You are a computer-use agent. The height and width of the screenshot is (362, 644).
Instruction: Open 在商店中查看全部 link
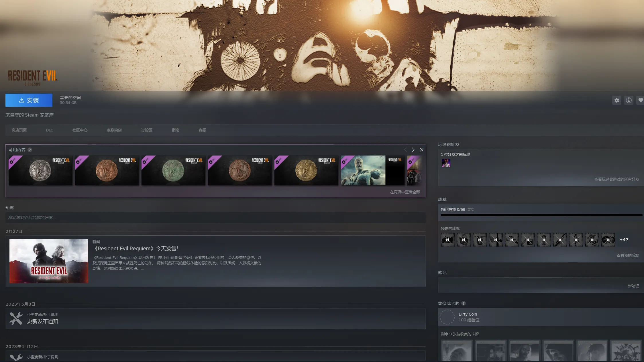pyautogui.click(x=405, y=192)
